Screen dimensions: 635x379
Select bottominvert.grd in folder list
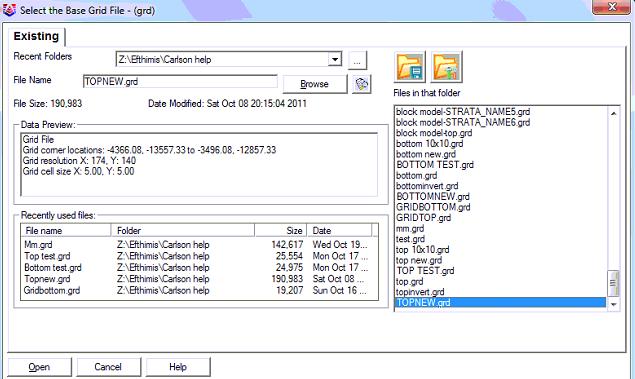pos(427,186)
